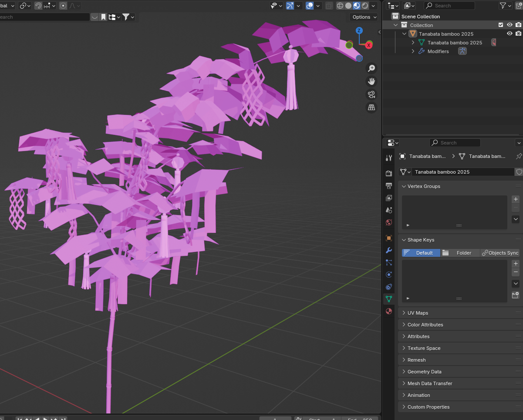The height and width of the screenshot is (420, 523).
Task: Toggle proportional editing in viewport header
Action: point(63,6)
